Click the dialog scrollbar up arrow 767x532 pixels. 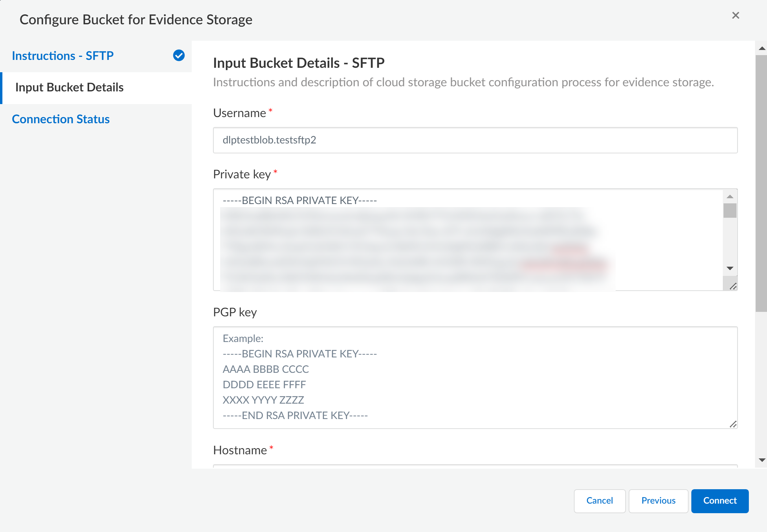(762, 48)
